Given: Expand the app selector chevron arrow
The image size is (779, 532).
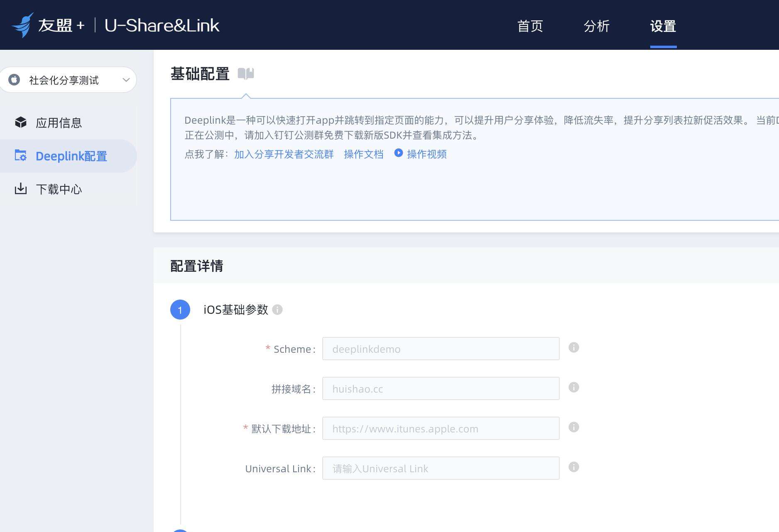Looking at the screenshot, I should (x=126, y=80).
